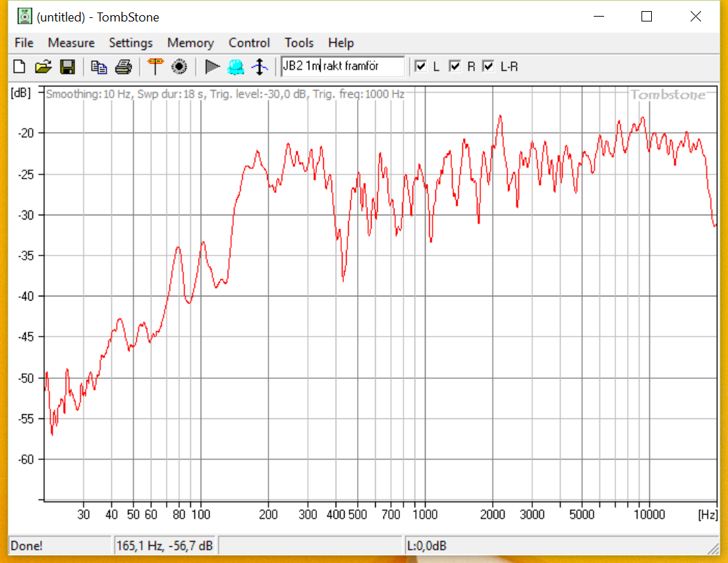The image size is (728, 563).
Task: Close the TombStone window
Action: [695, 17]
